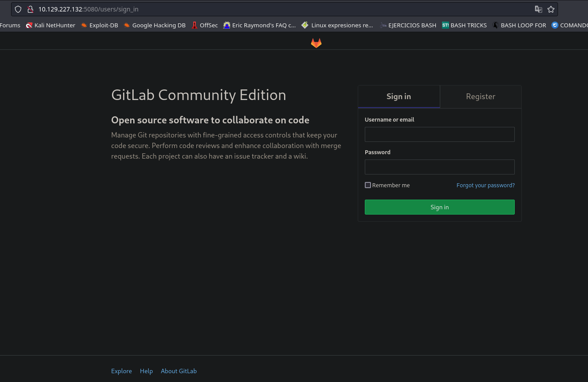Open the Help footer link
The image size is (588, 382).
tap(146, 371)
